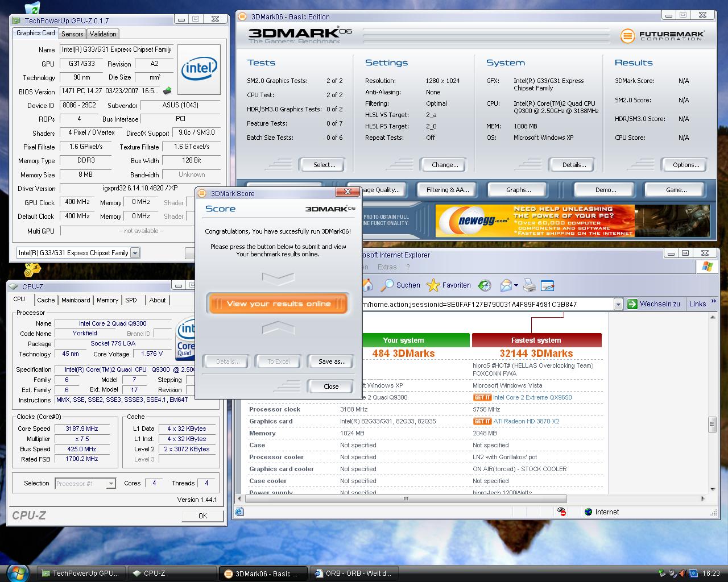The height and width of the screenshot is (582, 728).
Task: Click the up chevron in 3DMark Score dialog
Action: click(278, 327)
